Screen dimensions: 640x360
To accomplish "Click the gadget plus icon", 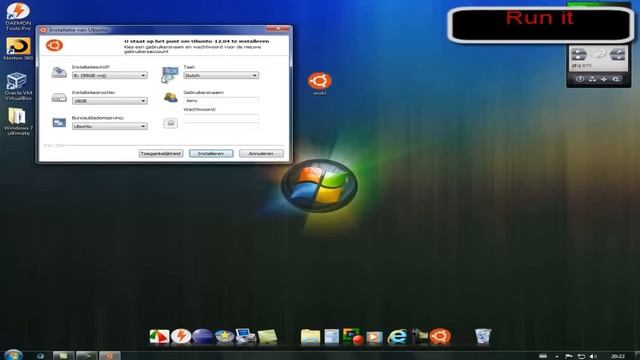I will pos(604,79).
